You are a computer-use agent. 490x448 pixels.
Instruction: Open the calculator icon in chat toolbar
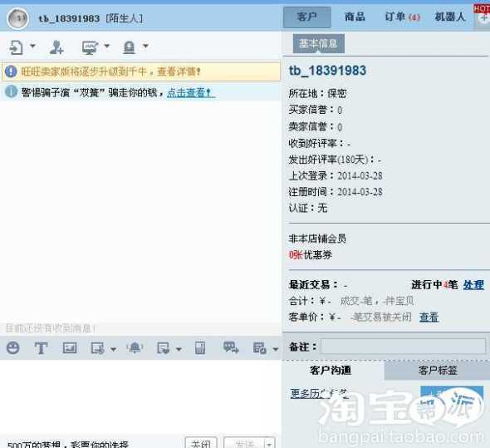(x=200, y=347)
